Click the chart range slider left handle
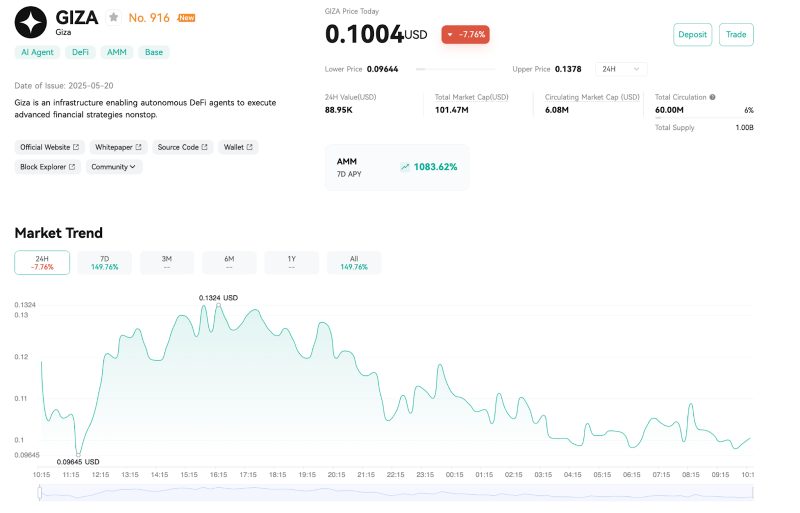The image size is (800, 513). (x=40, y=493)
